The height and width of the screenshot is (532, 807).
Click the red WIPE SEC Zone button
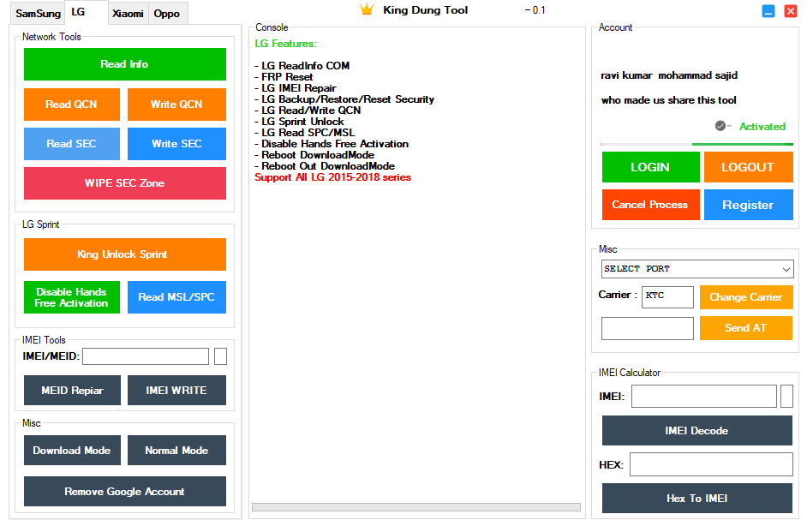(124, 183)
